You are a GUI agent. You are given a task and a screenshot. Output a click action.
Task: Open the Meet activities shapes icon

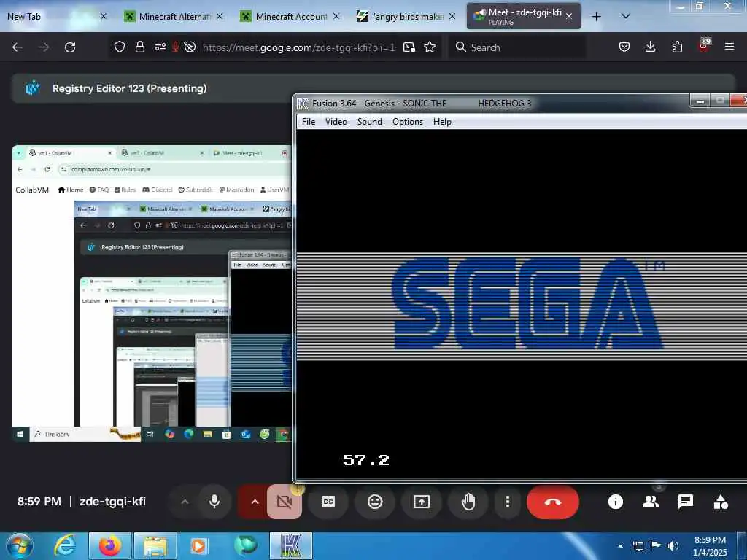tap(721, 502)
